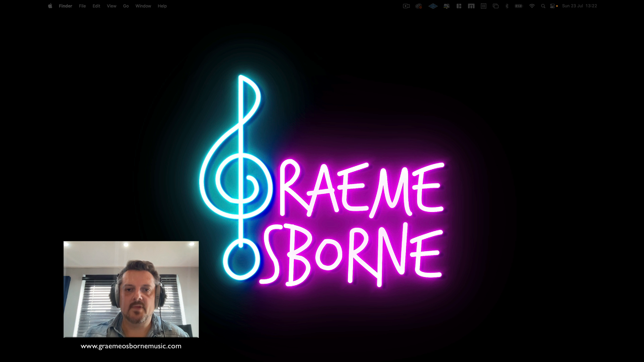Click the display monitor menu bar icon

coord(446,6)
